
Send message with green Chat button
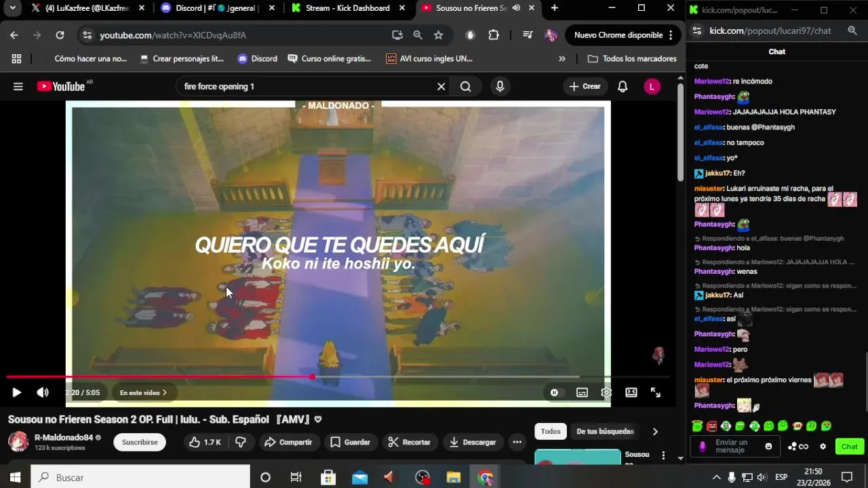coord(850,446)
